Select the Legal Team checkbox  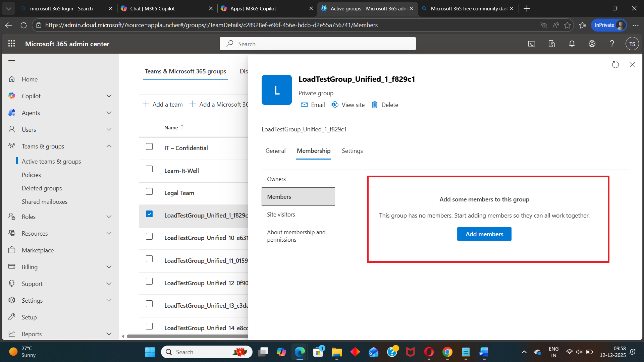[149, 191]
